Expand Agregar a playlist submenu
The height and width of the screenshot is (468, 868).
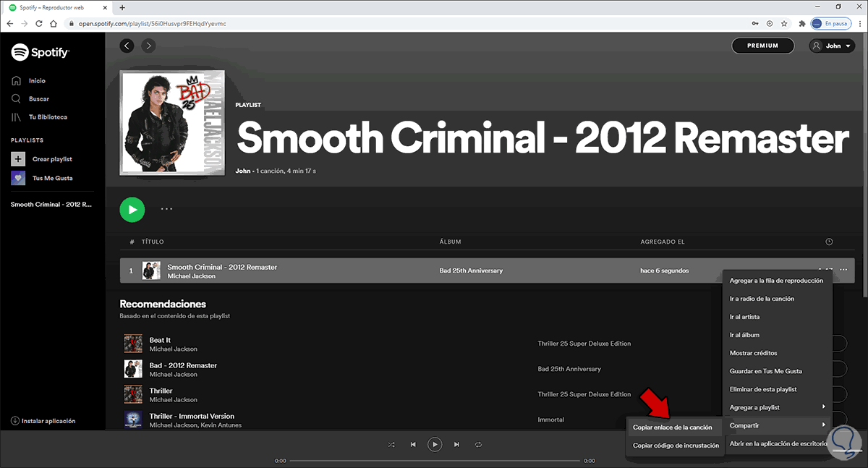click(x=777, y=407)
